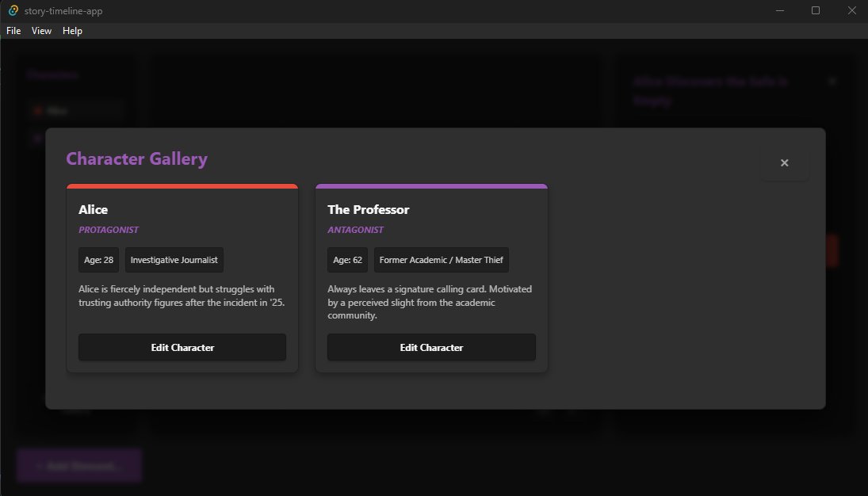The image size is (868, 496).
Task: Close the story-timeline-app window
Action: [851, 10]
